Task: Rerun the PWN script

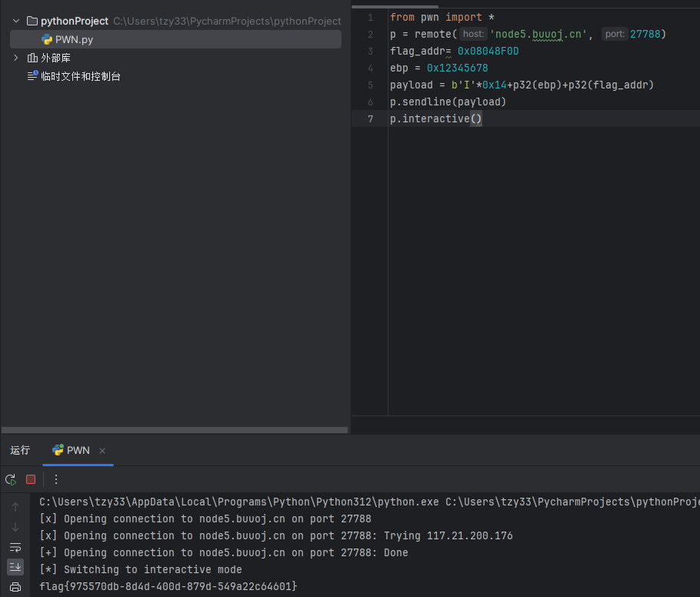Action: click(11, 479)
